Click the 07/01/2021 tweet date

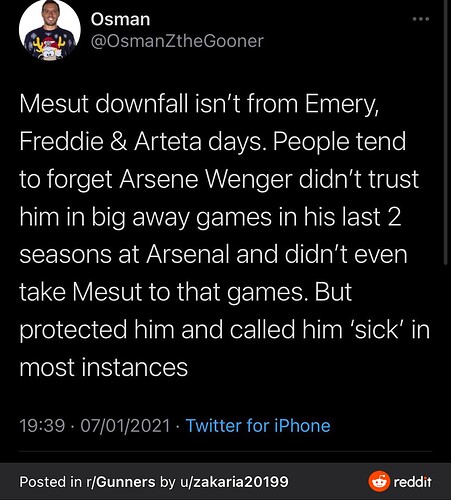click(x=126, y=426)
